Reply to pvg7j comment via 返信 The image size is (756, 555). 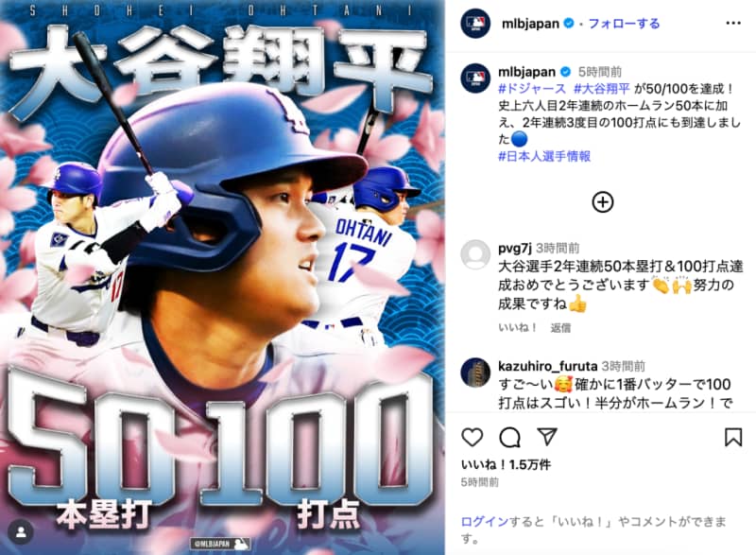point(560,328)
